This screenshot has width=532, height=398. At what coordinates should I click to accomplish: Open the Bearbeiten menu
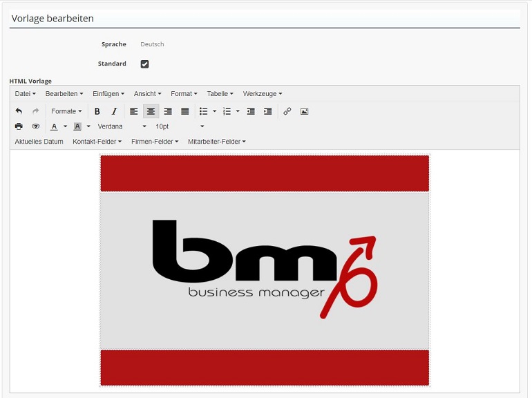[x=64, y=94]
